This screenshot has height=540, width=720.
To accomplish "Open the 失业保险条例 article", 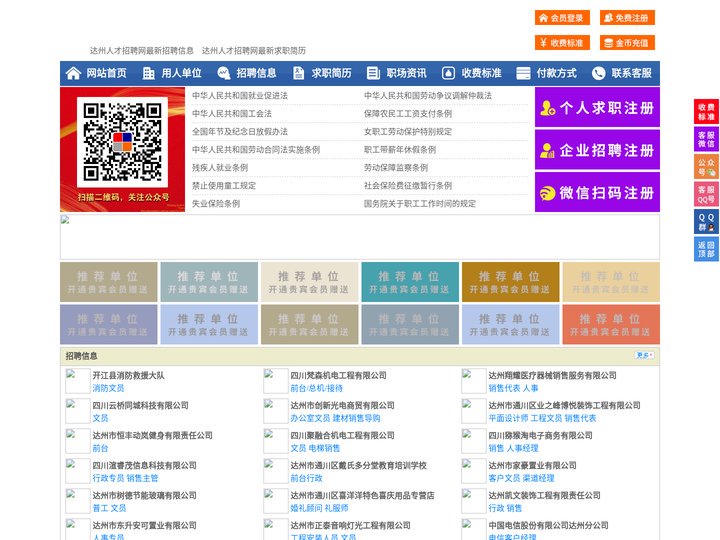I will pos(216,203).
